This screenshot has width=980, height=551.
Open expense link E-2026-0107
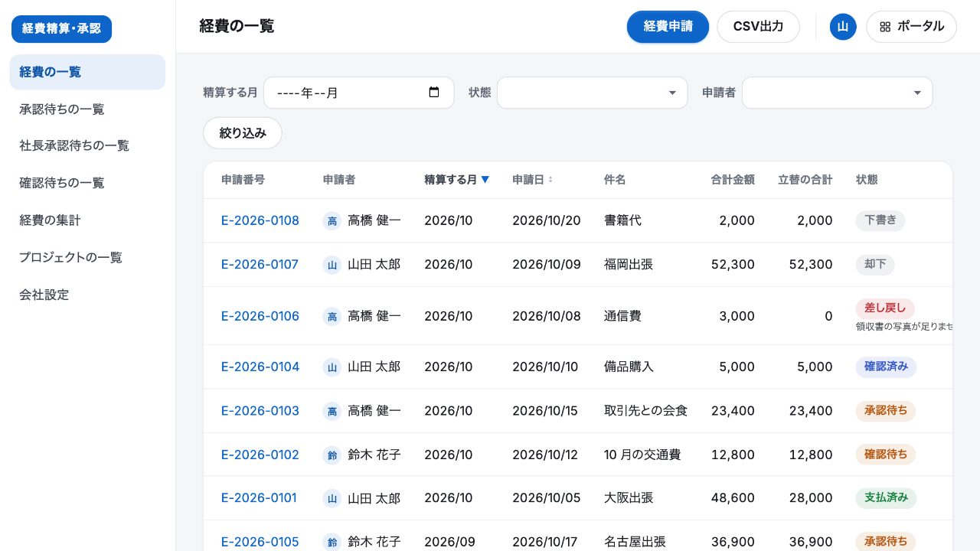[x=260, y=265]
